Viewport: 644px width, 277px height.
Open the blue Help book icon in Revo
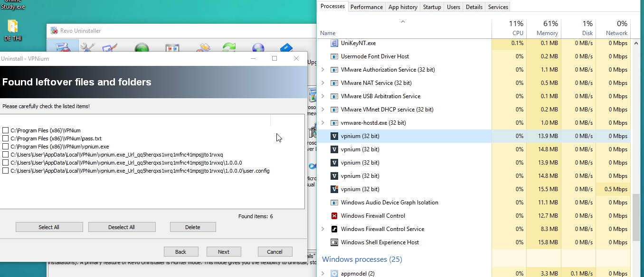point(286,48)
